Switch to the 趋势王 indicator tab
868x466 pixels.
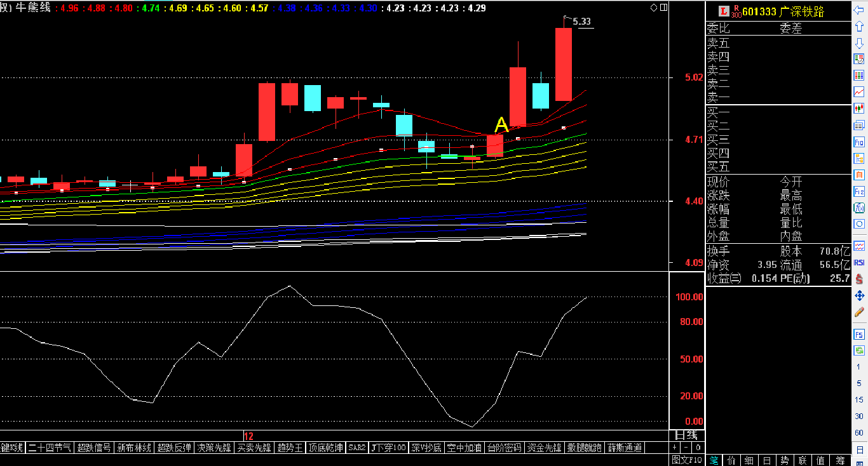(x=290, y=448)
